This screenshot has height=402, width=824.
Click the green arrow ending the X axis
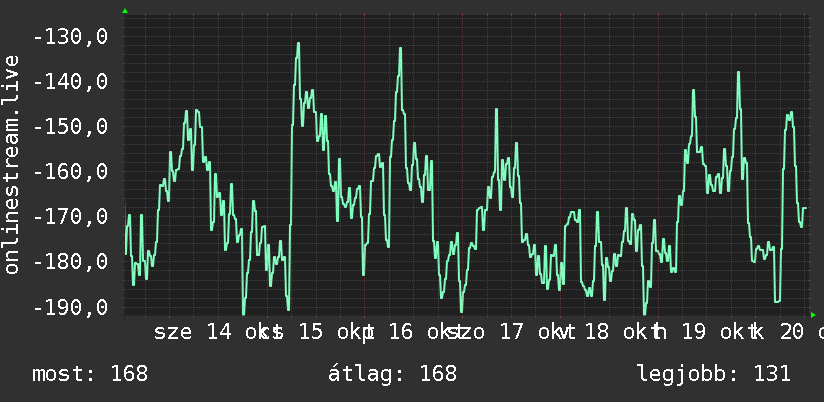(813, 315)
